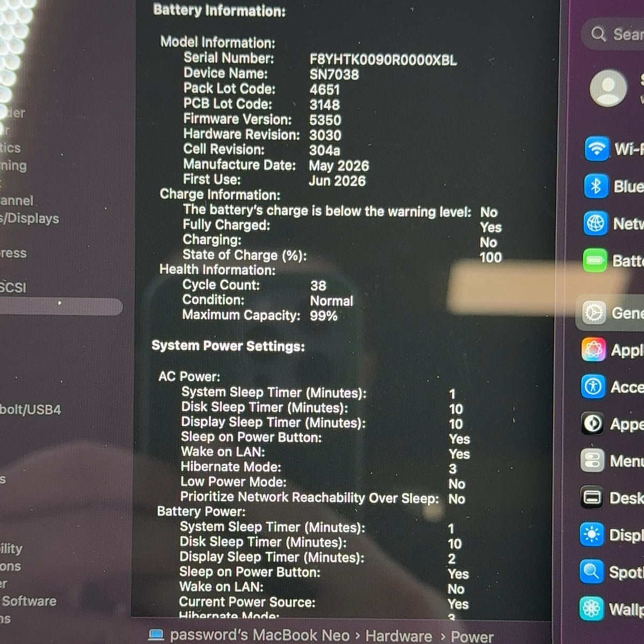
Task: Select Hardware in the path bar
Action: [399, 636]
